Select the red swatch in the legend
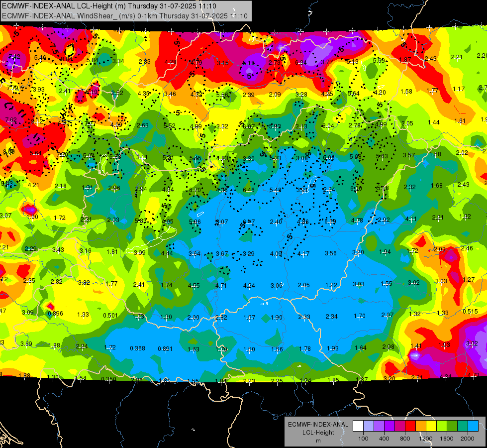487x448 pixels. (x=410, y=426)
